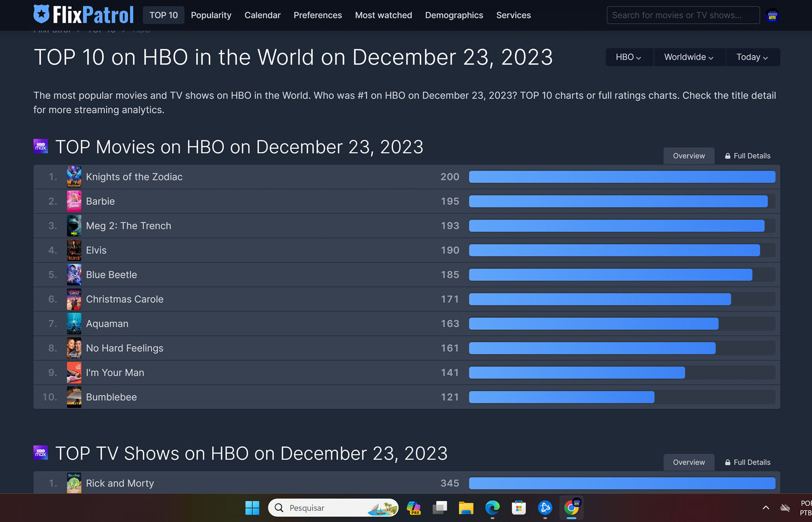Open the Preferences menu
Screen dimensions: 812x522
click(x=318, y=15)
